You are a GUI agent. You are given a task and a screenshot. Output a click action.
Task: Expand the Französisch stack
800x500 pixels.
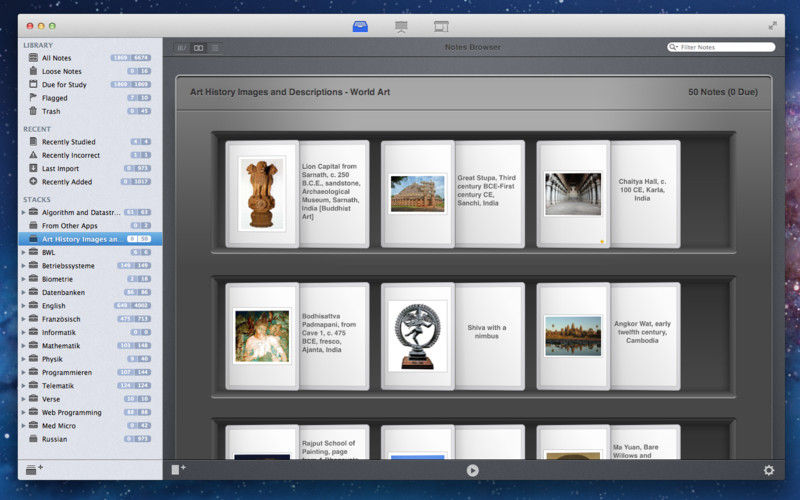(x=23, y=318)
